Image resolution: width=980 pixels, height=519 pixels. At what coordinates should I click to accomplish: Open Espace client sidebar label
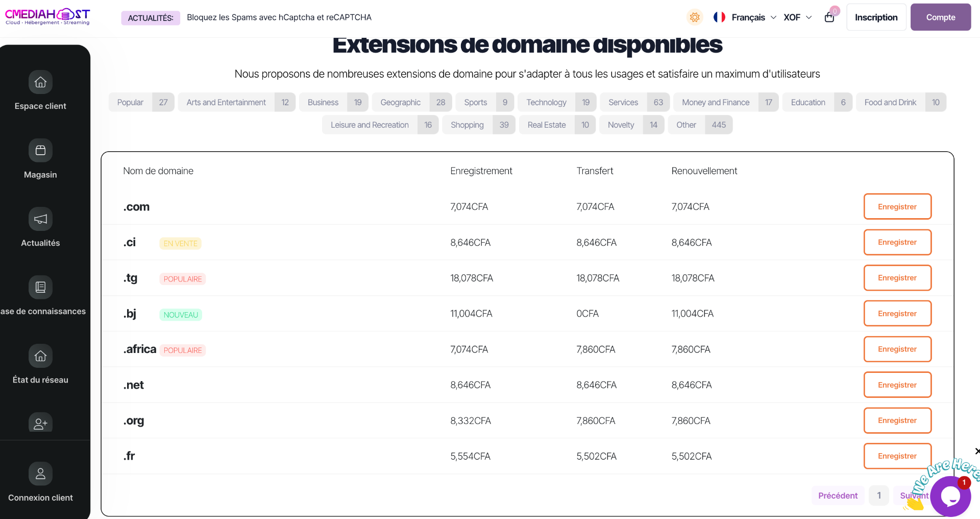(40, 106)
